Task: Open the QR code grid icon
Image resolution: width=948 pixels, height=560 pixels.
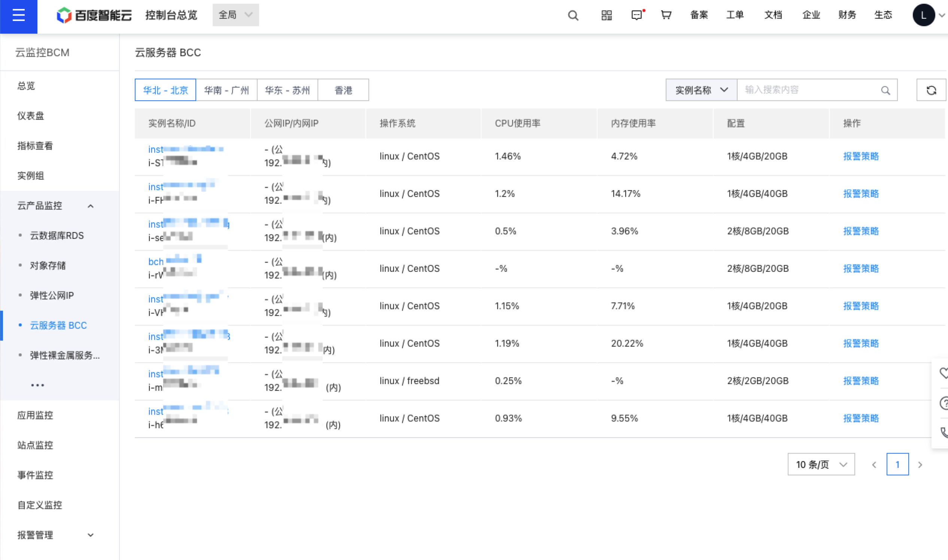Action: click(607, 15)
